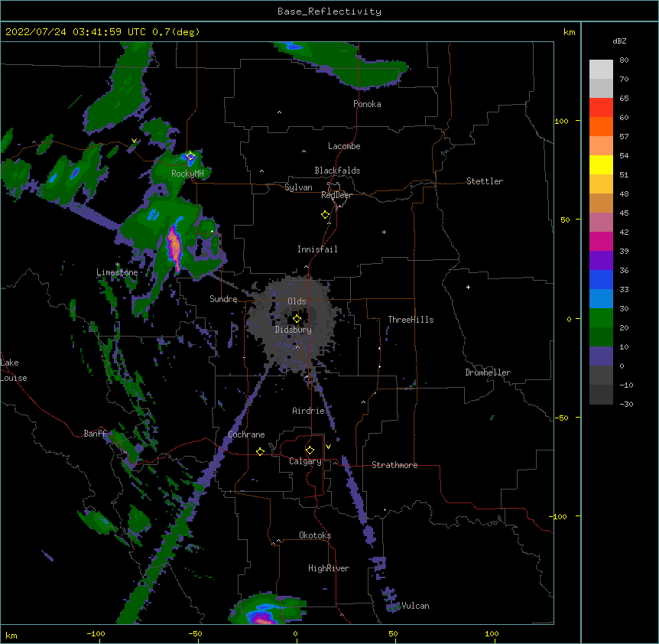Click the Limestone label

point(117,272)
